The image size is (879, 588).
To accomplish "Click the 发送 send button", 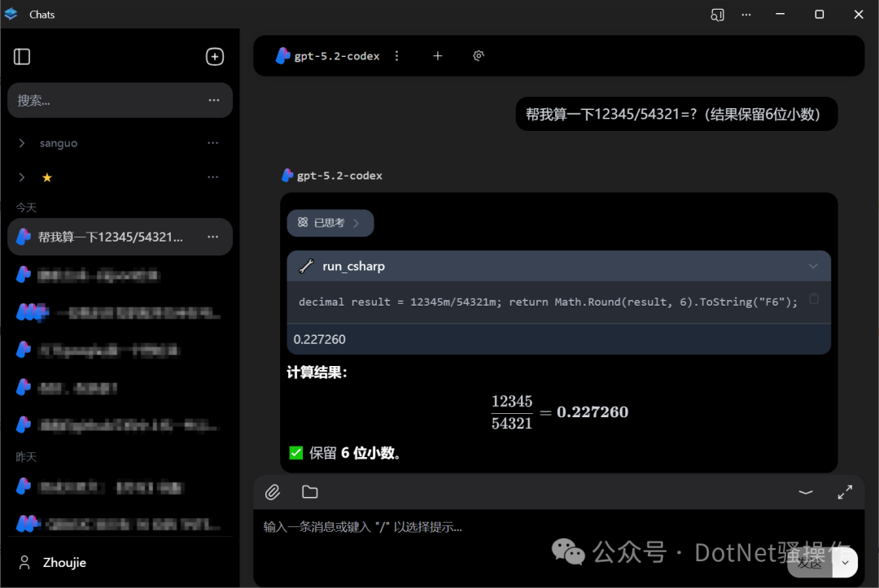I will [810, 562].
